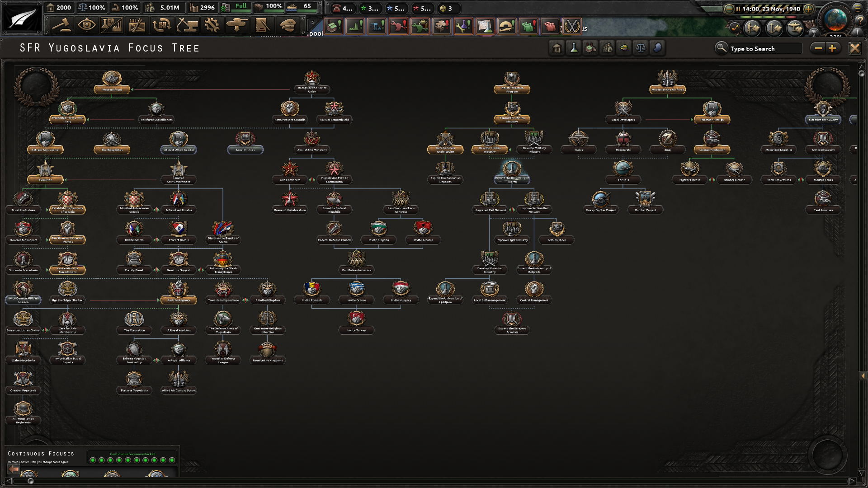Select the End the Regency focus
The image size is (868, 488).
179,292
